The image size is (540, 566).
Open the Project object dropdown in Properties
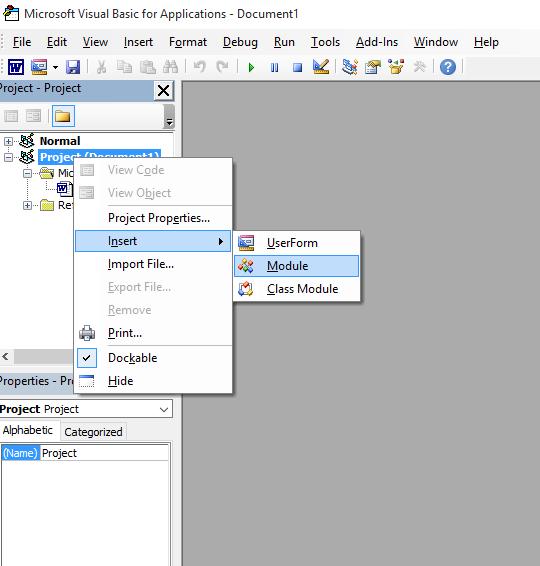[164, 410]
